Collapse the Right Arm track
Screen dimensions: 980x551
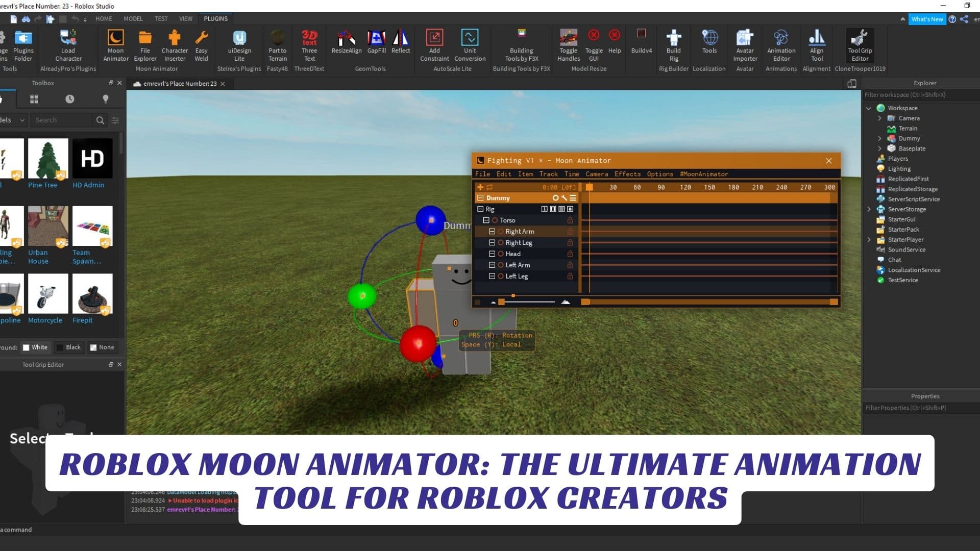tap(492, 232)
